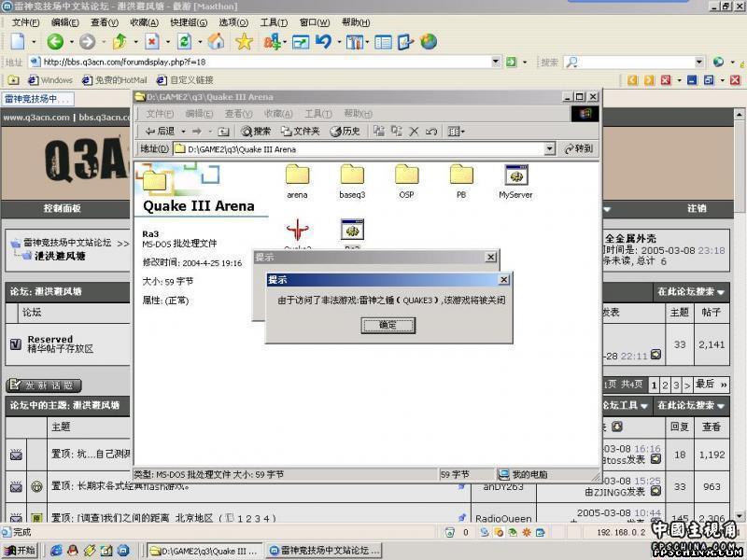The width and height of the screenshot is (747, 560).
Task: Stop page loading with the red X toolbar icon
Action: pos(152,42)
